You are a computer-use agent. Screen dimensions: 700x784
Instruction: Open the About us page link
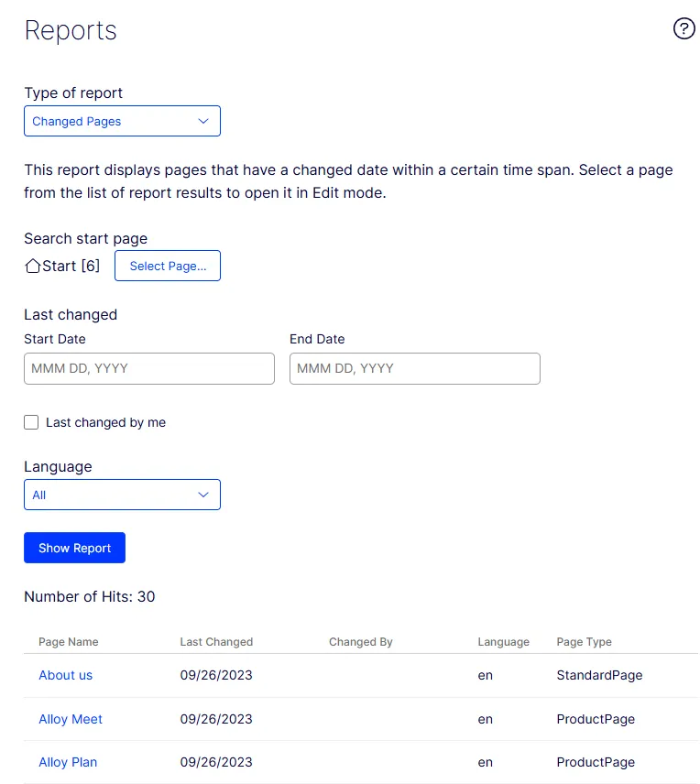coord(66,675)
